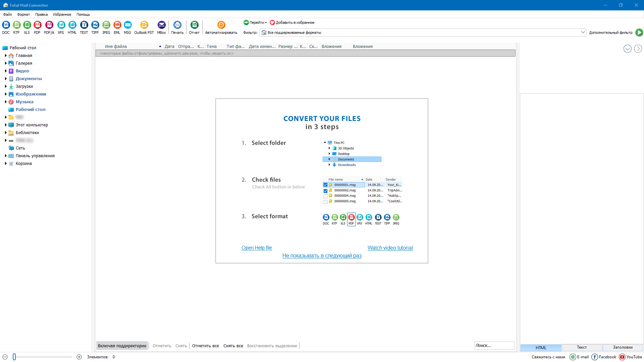644x362 pixels.
Task: Click the Open Help file link
Action: point(257,248)
